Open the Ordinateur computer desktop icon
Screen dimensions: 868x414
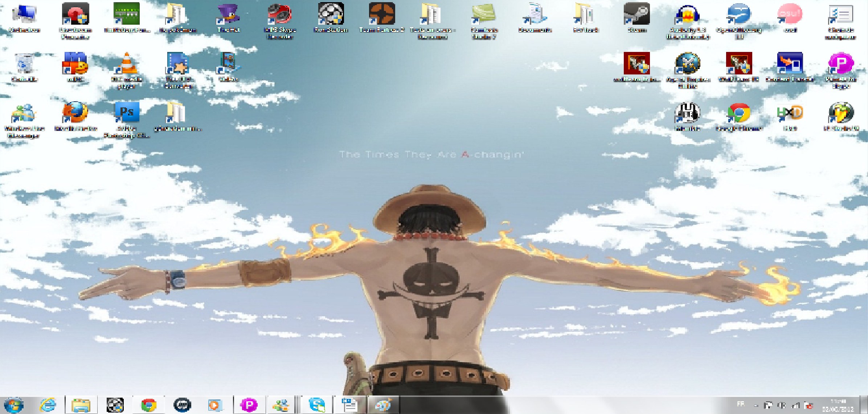[24, 17]
